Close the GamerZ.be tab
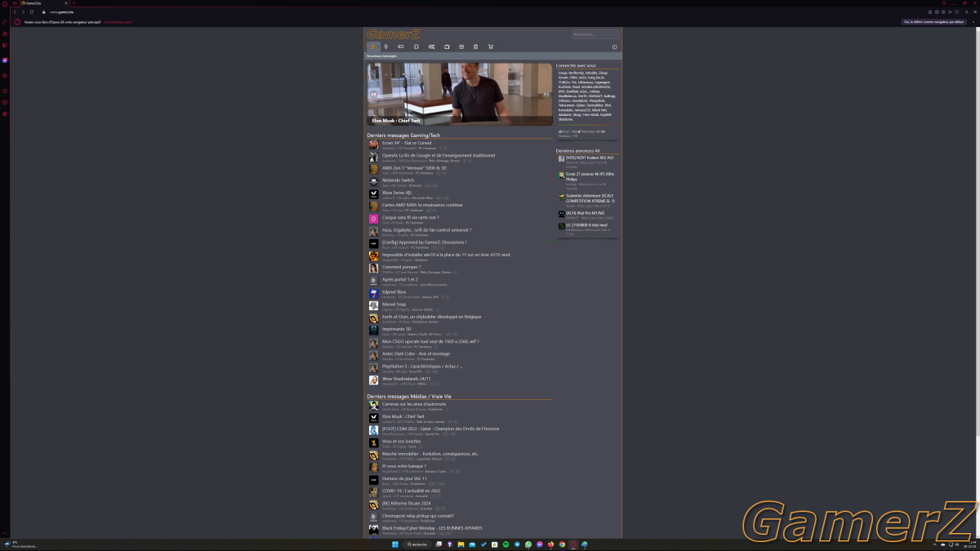Image resolution: width=980 pixels, height=551 pixels. [x=66, y=3]
